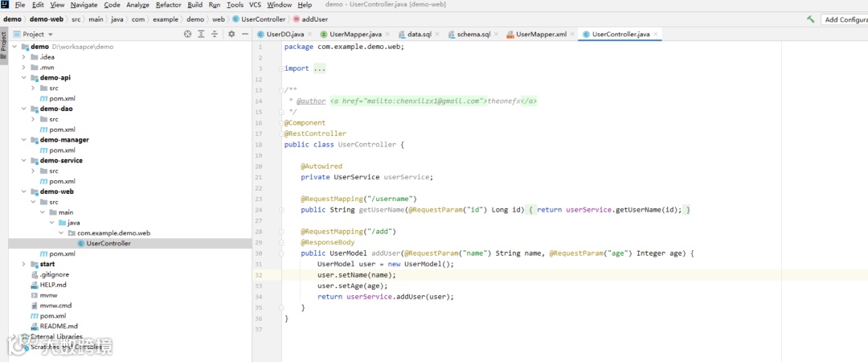Click the Build project hammer icon
The image size is (868, 362).
810,19
